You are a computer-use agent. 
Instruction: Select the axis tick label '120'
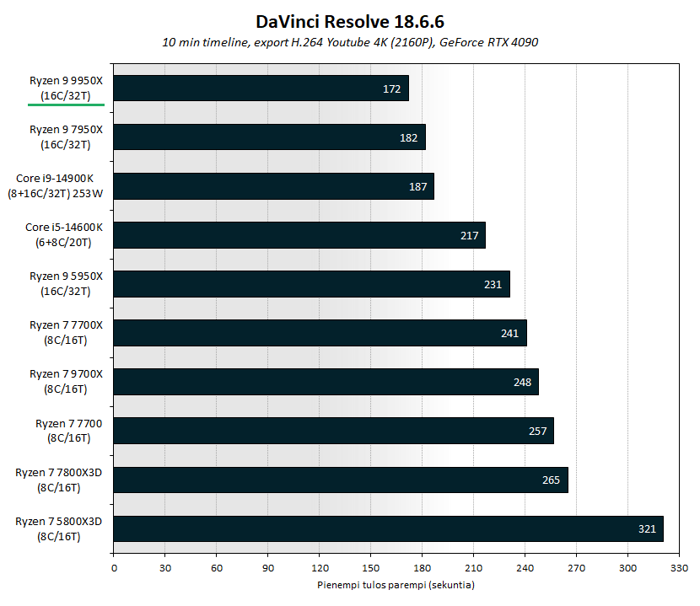320,568
